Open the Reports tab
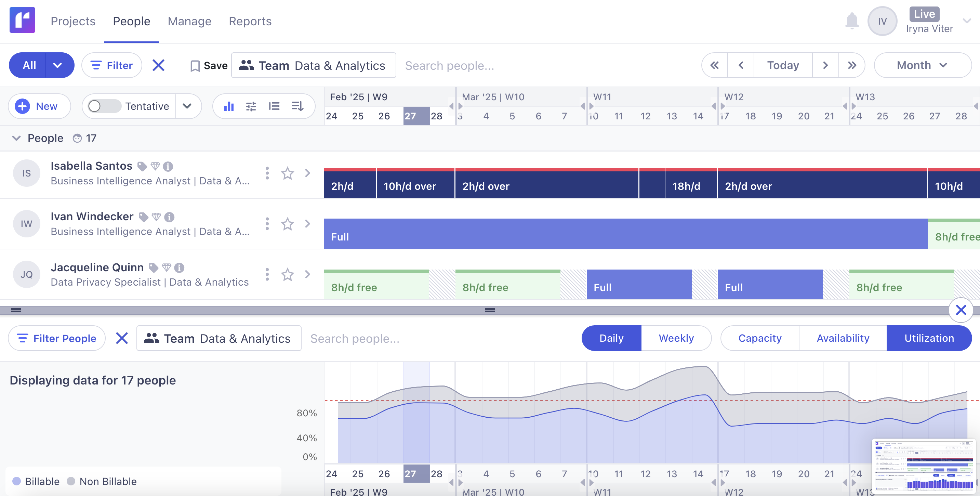This screenshot has width=980, height=496. [x=250, y=21]
